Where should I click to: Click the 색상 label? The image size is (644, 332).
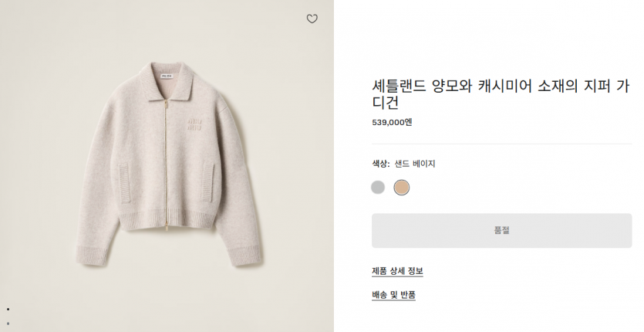[381, 164]
